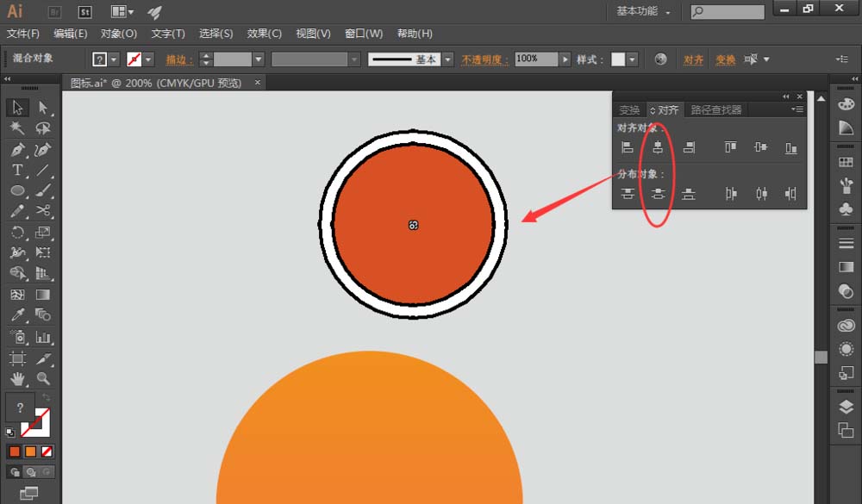Screen dimensions: 862x504
Task: Select the Scissors tool
Action: click(x=43, y=211)
